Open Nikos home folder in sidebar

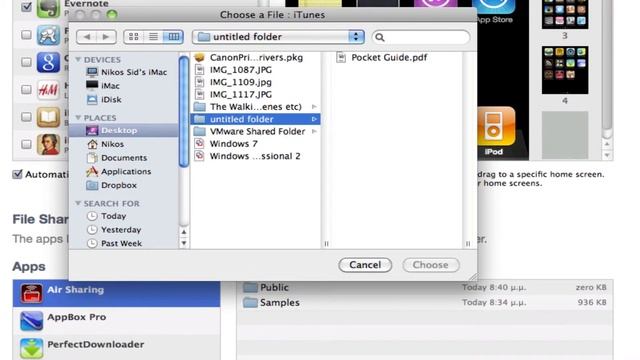[x=105, y=144]
